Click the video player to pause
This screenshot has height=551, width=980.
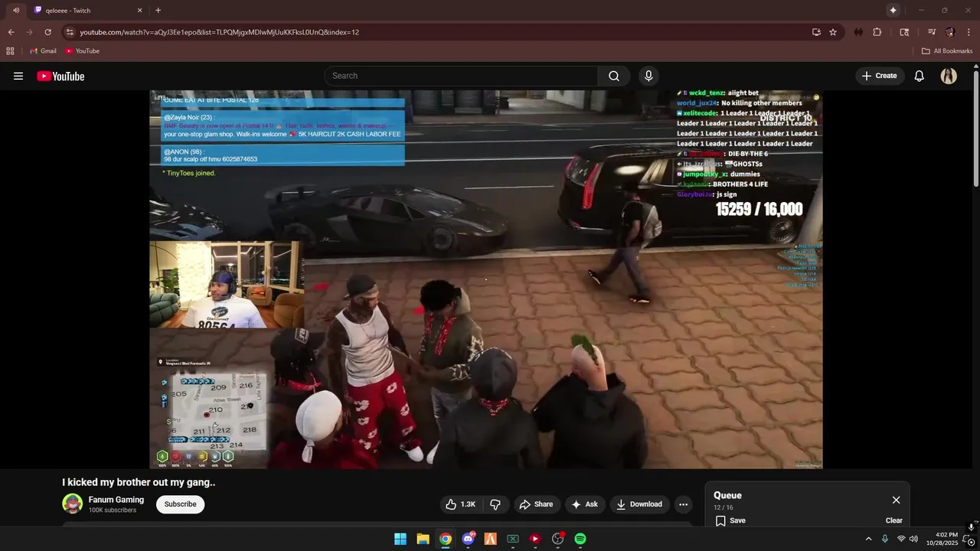coord(486,279)
